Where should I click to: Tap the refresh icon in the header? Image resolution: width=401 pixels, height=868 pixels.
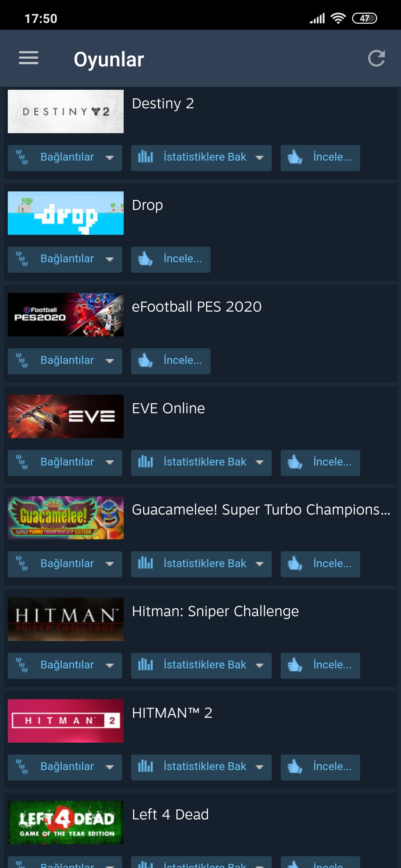(x=376, y=58)
